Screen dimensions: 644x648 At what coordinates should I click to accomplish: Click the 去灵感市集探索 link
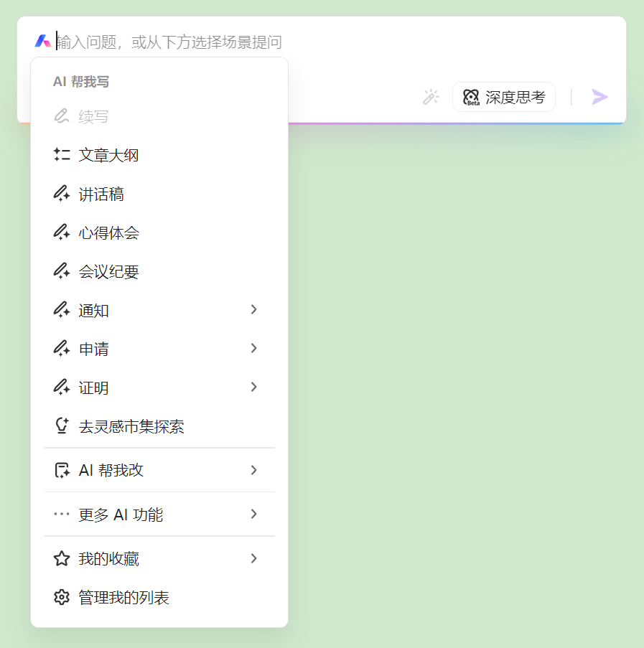click(x=131, y=426)
